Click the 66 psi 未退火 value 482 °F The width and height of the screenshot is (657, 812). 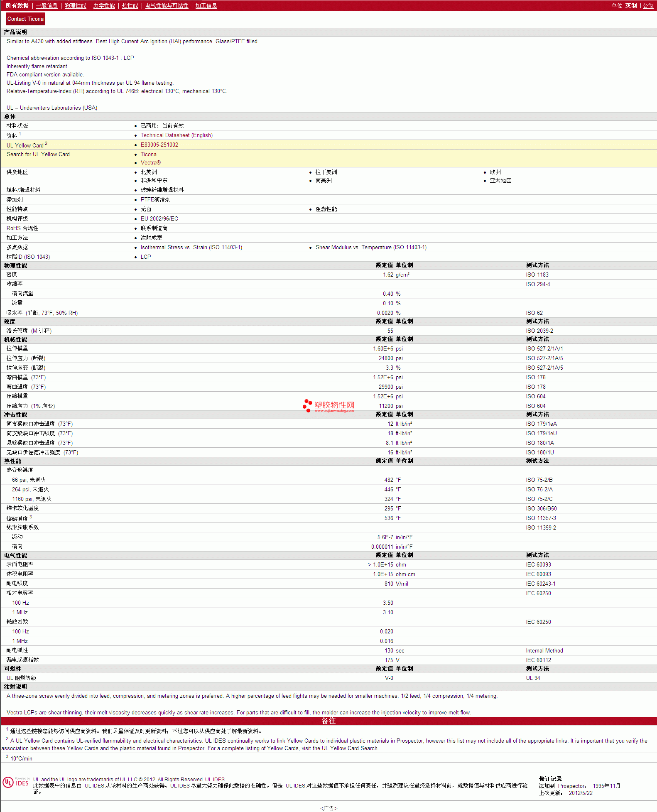coord(392,480)
